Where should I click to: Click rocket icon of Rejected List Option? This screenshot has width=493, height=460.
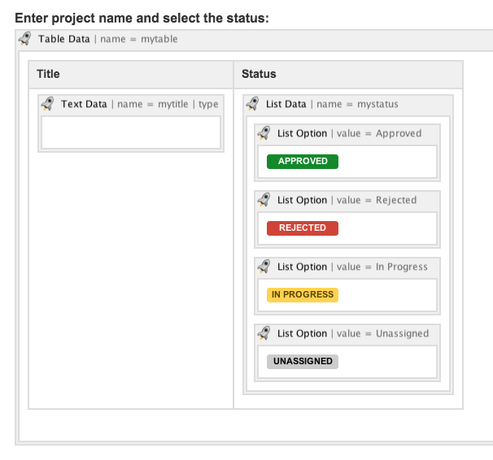[264, 200]
